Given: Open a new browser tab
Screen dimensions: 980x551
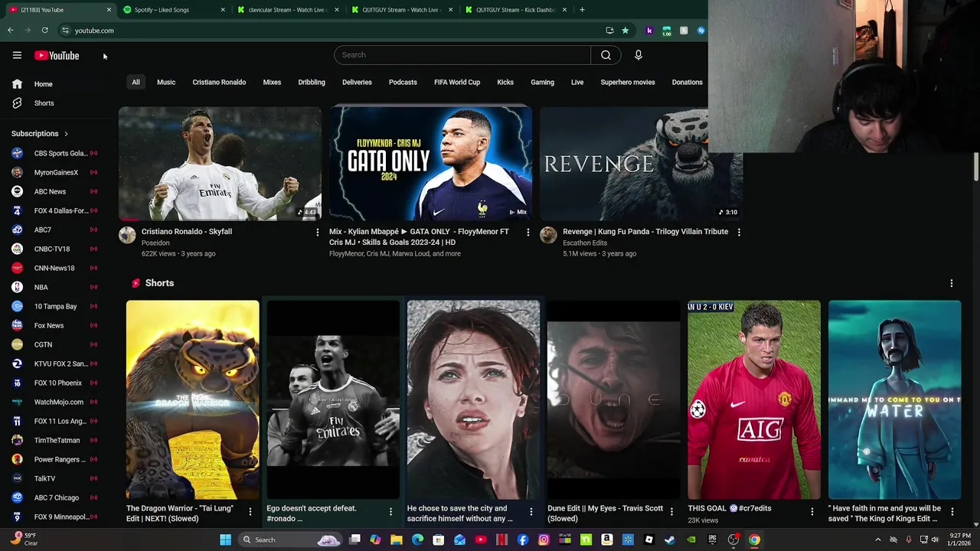Looking at the screenshot, I should pyautogui.click(x=582, y=10).
